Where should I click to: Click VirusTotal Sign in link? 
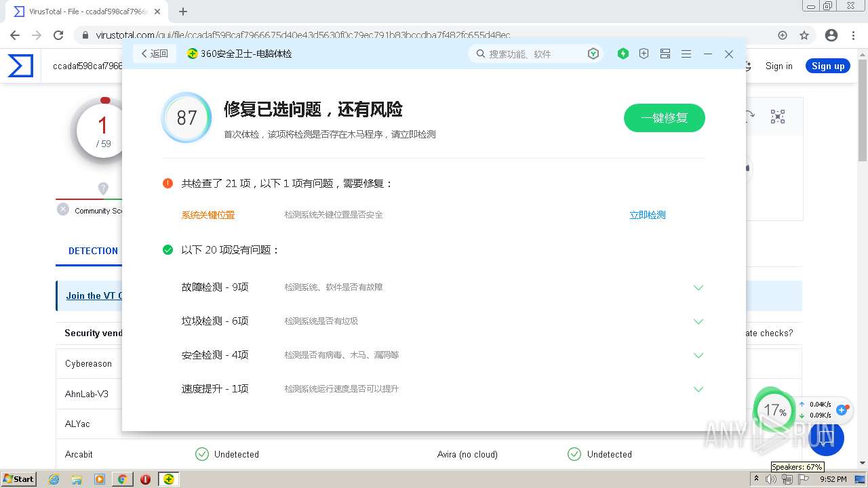[778, 66]
